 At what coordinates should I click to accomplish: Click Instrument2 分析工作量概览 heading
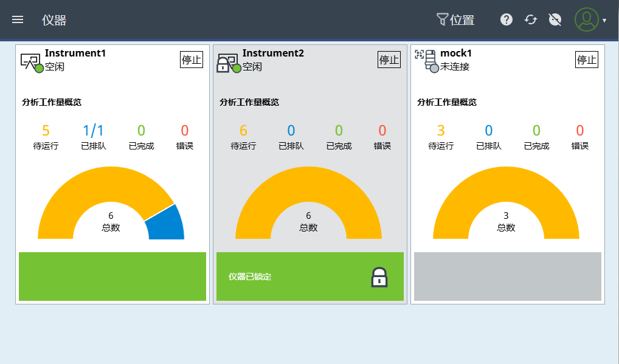[249, 102]
